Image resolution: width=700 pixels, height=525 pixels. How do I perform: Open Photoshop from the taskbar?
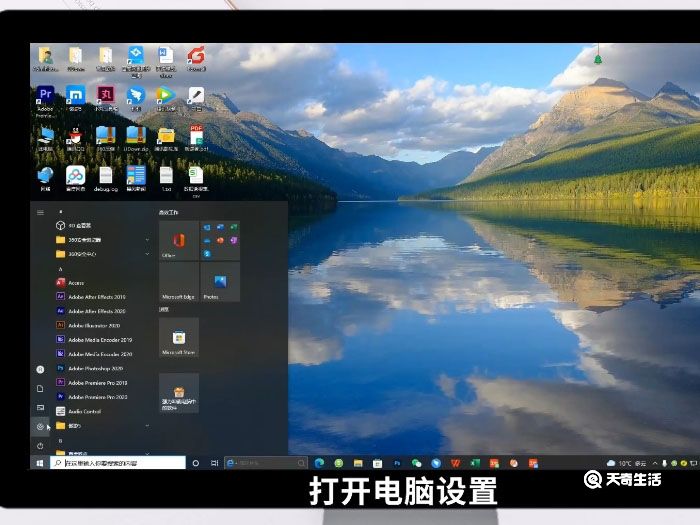coord(397,463)
